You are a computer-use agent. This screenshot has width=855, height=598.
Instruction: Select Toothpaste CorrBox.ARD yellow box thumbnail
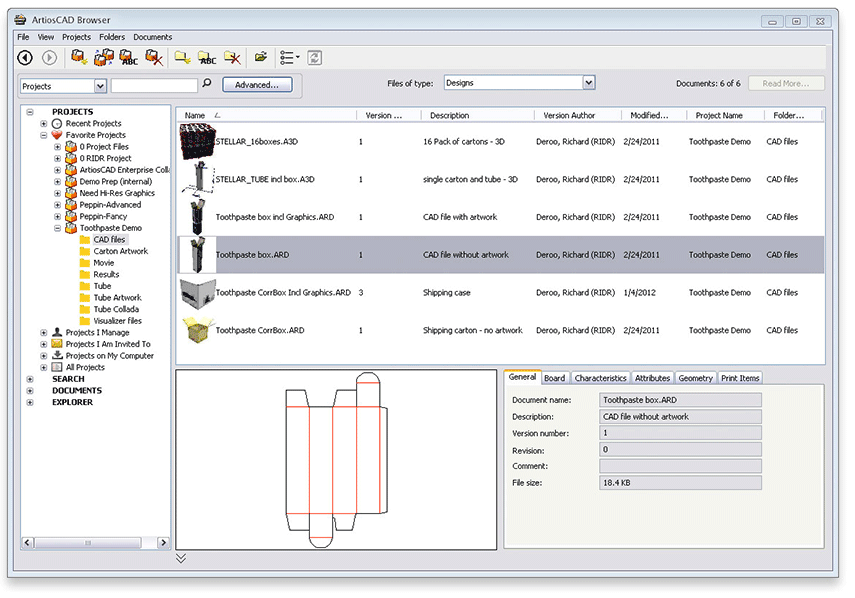coord(197,330)
